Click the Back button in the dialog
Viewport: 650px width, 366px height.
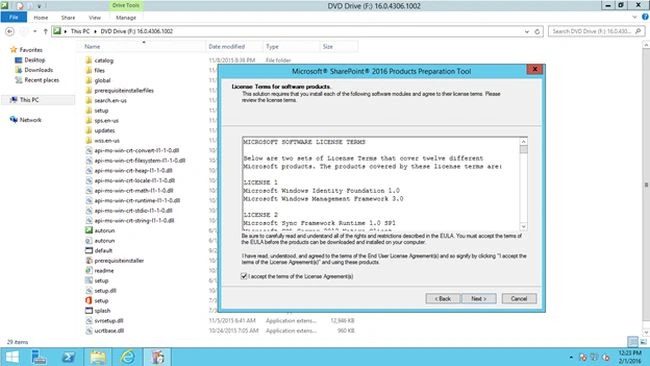443,298
